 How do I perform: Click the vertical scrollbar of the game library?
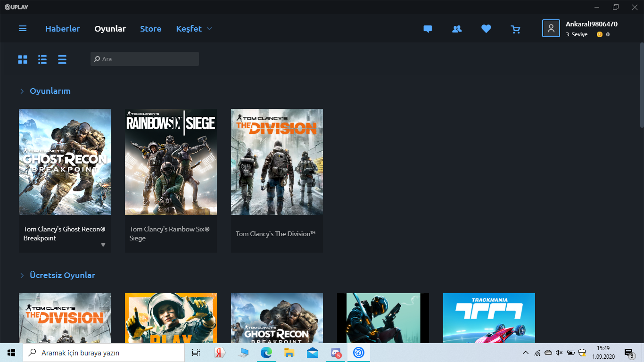(642, 85)
